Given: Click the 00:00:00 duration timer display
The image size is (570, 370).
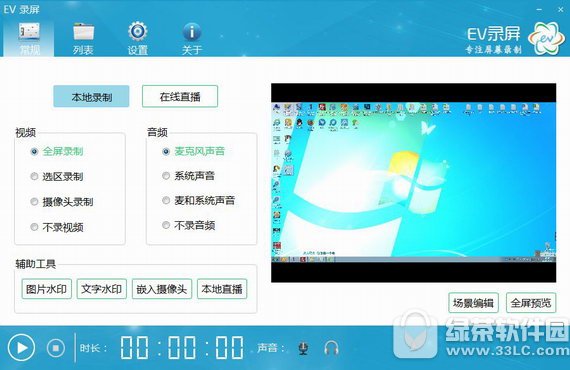Looking at the screenshot, I should click(182, 347).
